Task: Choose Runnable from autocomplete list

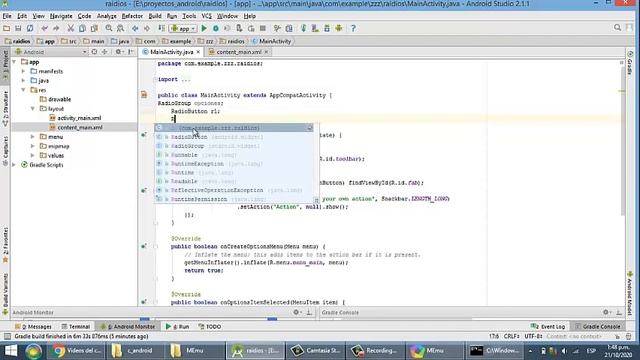Action: [234, 155]
